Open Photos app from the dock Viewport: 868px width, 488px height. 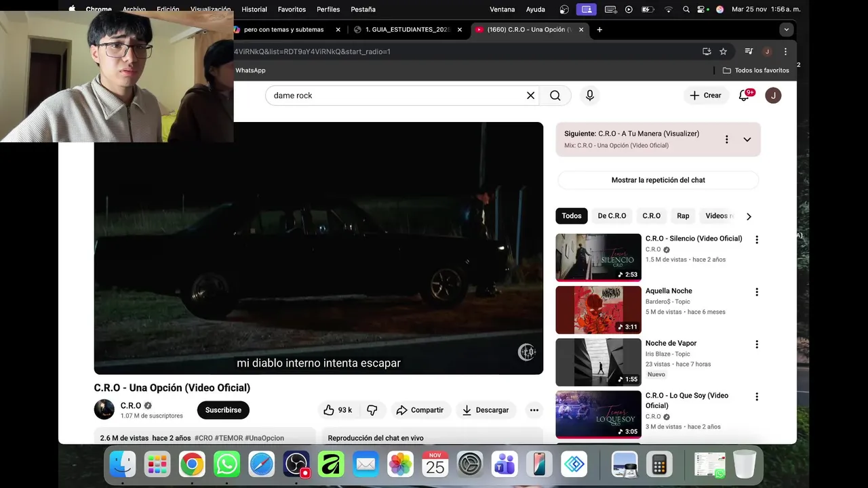coord(400,464)
